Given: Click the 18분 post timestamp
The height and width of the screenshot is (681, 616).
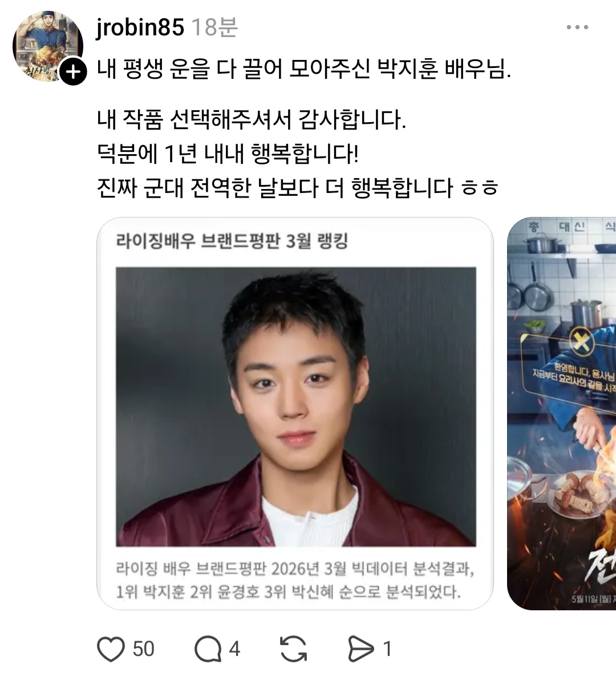Looking at the screenshot, I should point(214,27).
